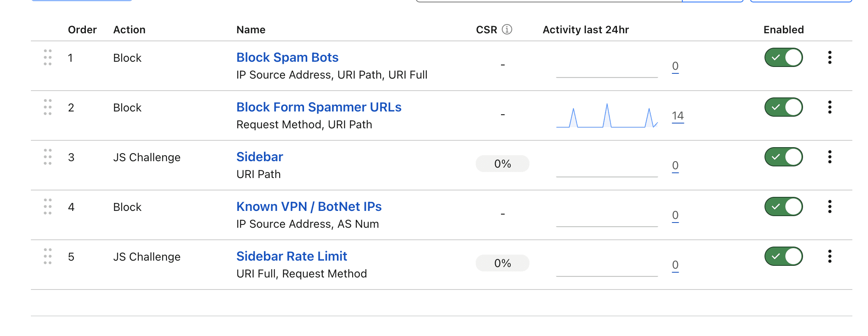The image size is (868, 336).
Task: Disable the Known VPN / BotNet IPs toggle
Action: (x=784, y=206)
